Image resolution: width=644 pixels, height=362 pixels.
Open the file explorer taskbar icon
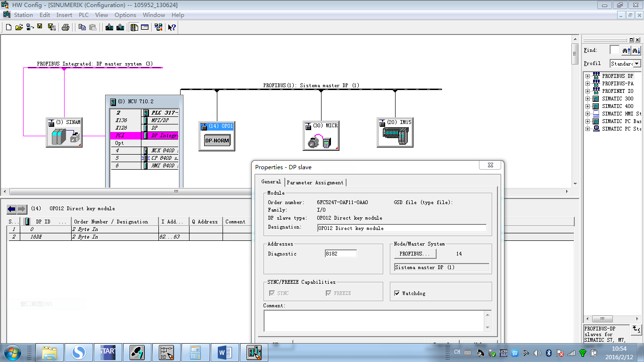[49, 352]
